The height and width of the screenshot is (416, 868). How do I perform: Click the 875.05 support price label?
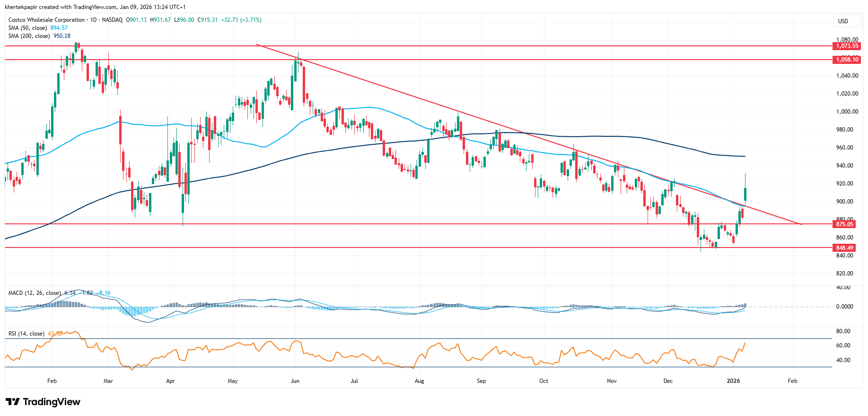pyautogui.click(x=844, y=224)
